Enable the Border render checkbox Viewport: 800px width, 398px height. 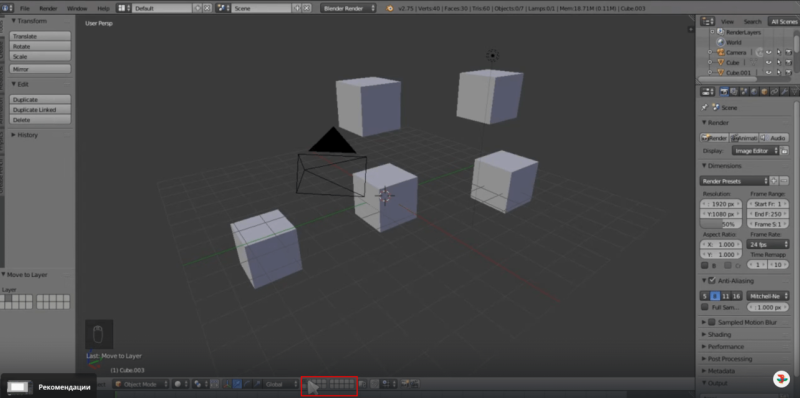[x=705, y=266]
